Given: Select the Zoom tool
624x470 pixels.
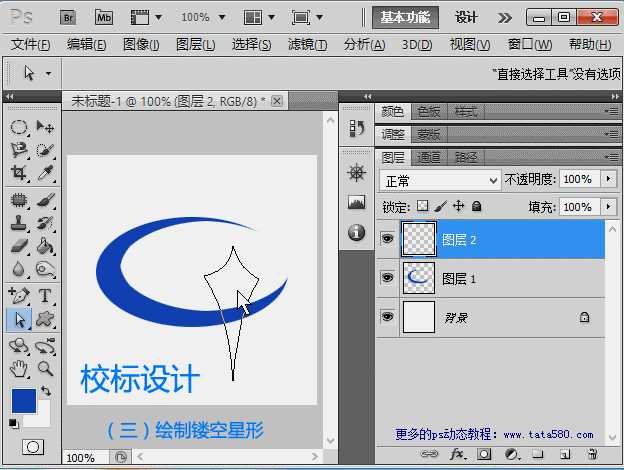Looking at the screenshot, I should point(45,369).
